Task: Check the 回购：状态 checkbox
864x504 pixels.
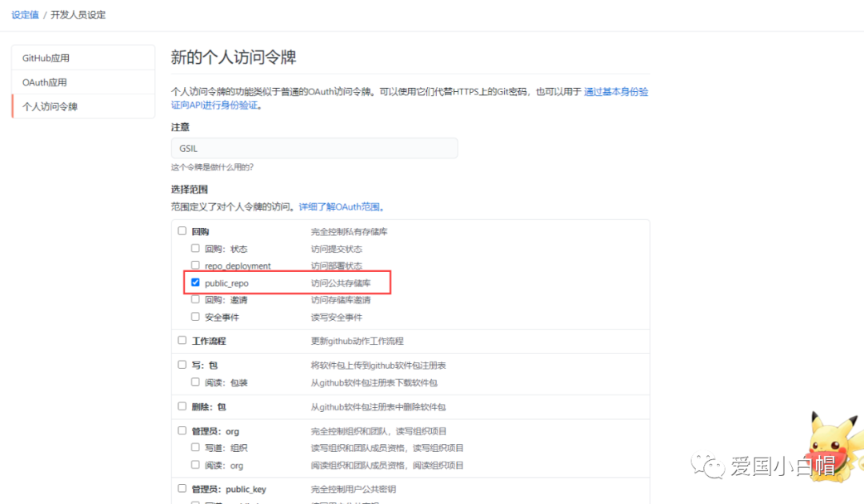Action: (x=196, y=249)
